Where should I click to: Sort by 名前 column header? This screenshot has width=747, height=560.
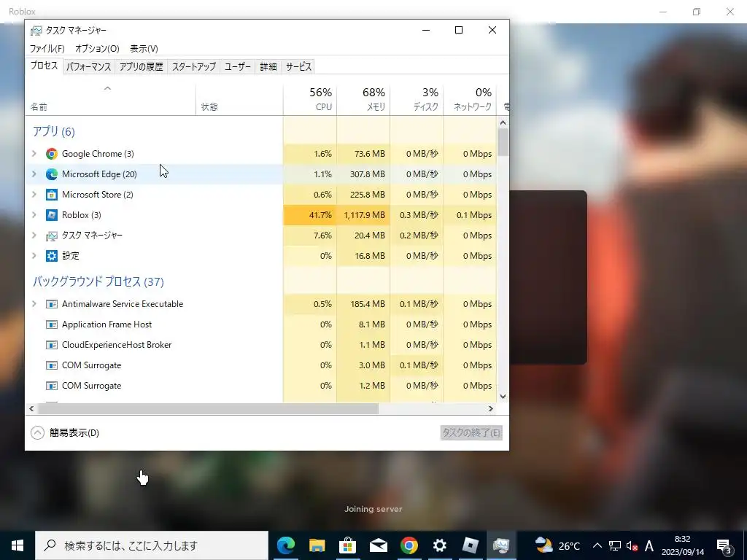click(111, 100)
